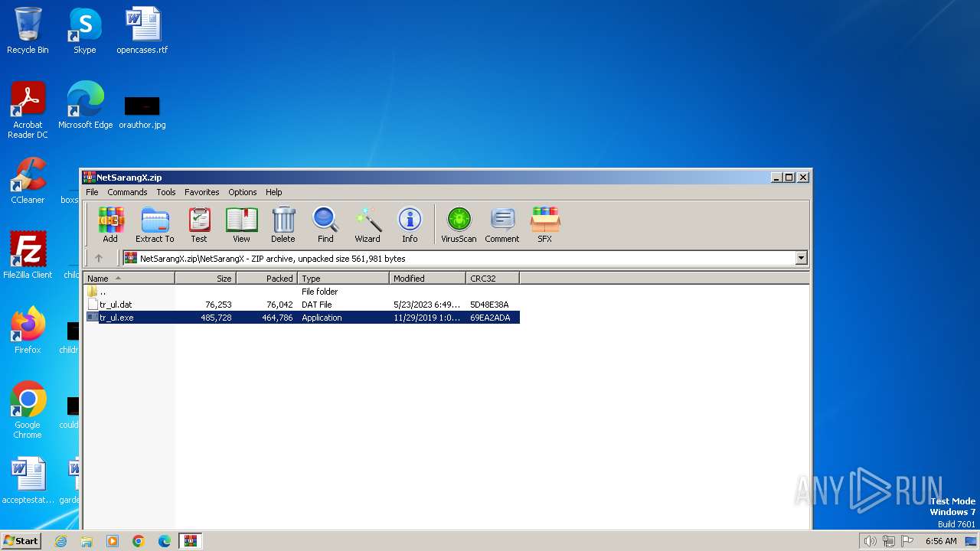The width and height of the screenshot is (980, 551).
Task: Click Internet Explorer in the taskbar
Action: pos(60,541)
